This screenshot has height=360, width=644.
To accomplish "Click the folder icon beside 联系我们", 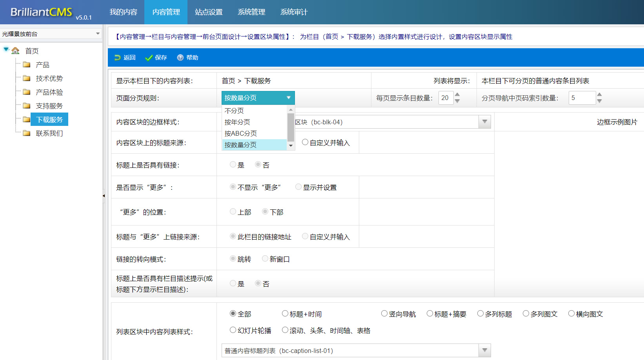I will pos(27,133).
